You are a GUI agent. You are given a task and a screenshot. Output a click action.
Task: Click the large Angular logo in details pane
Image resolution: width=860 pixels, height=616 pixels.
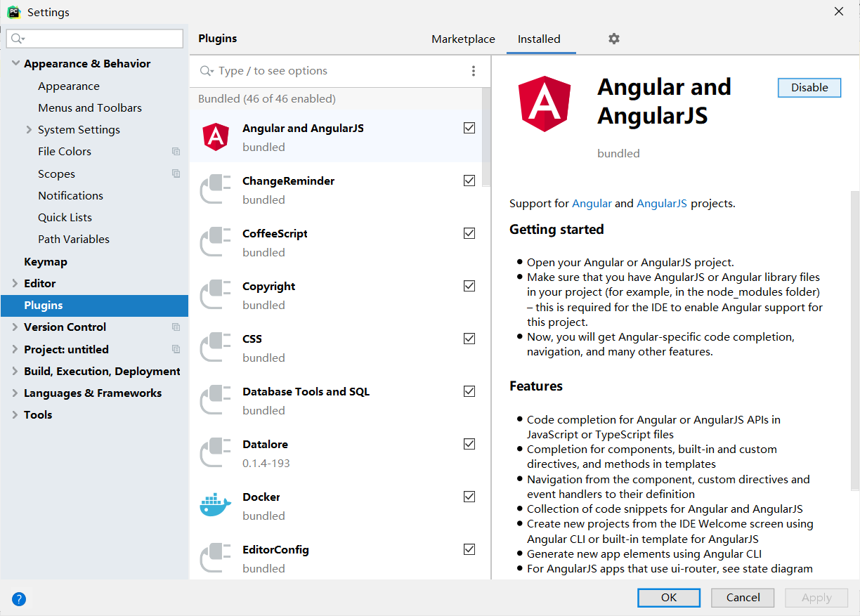point(545,103)
